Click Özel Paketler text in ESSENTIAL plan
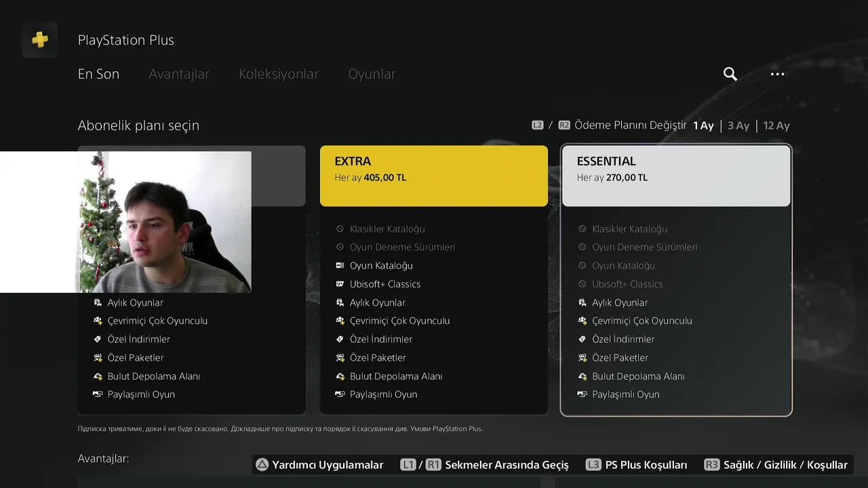 click(x=620, y=357)
